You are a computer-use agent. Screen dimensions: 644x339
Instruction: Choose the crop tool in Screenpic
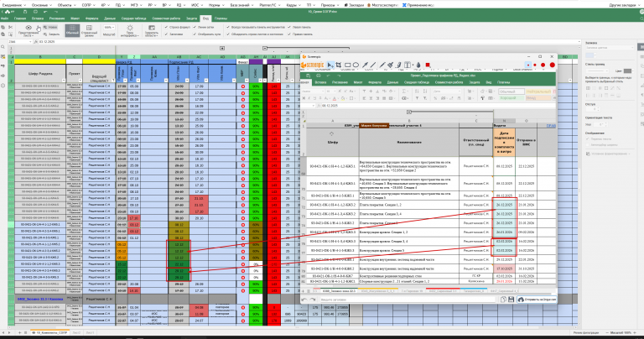coord(339,65)
